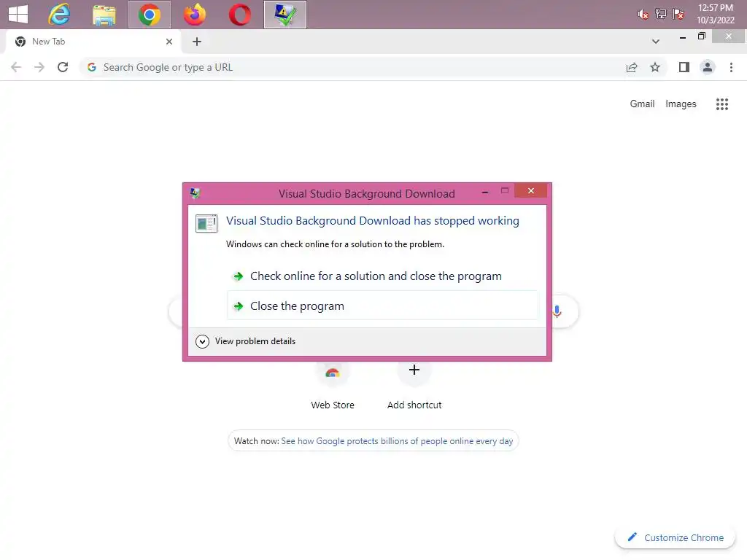Go back with Chrome's back arrow
The image size is (747, 560).
16,67
